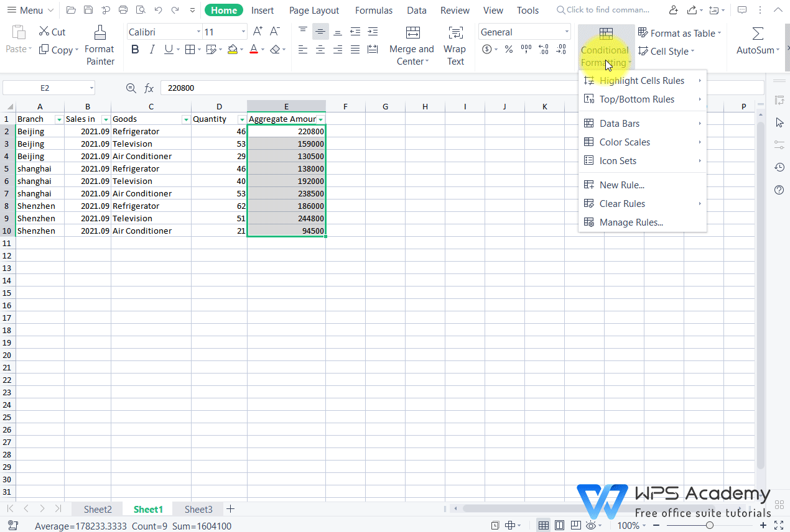Click the Save icon in quick toolbar

pyautogui.click(x=88, y=10)
